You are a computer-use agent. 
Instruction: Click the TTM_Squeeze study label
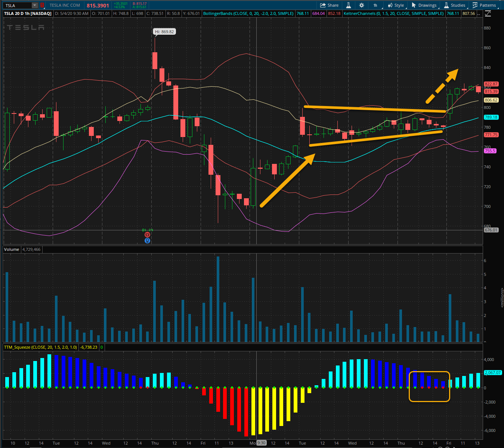[40, 347]
